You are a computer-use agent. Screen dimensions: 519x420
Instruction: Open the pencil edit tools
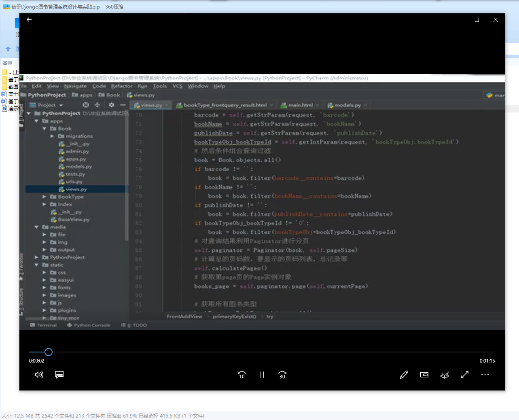point(404,375)
